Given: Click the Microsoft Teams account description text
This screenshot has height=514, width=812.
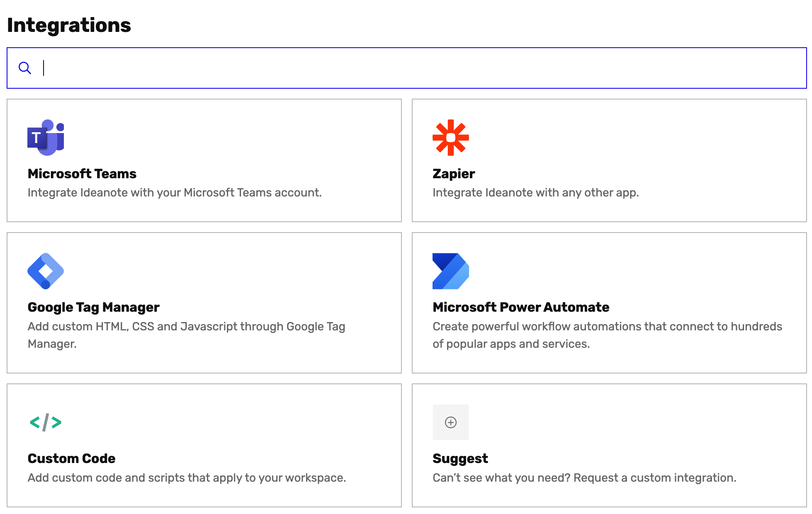Looking at the screenshot, I should point(174,193).
